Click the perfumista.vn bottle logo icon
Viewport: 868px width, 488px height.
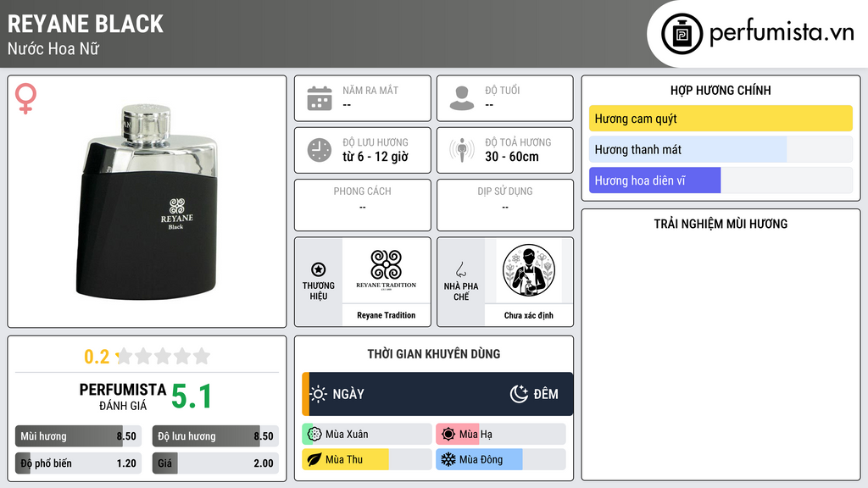(682, 34)
